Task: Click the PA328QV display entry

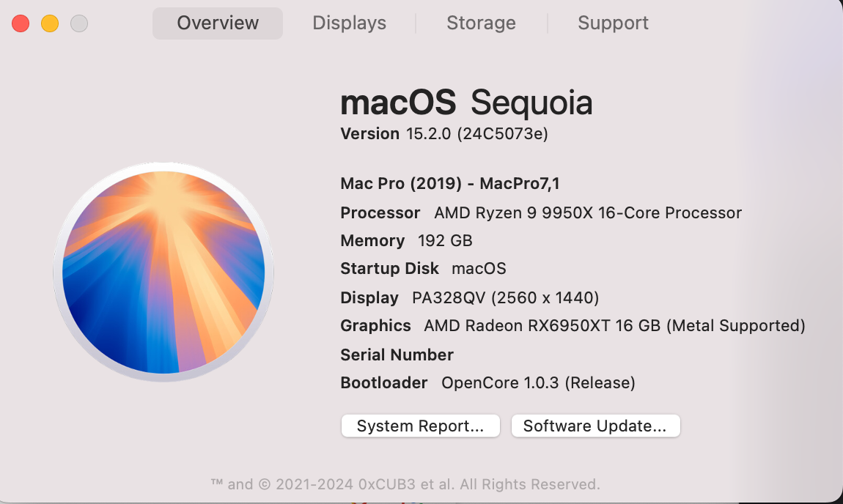Action: pyautogui.click(x=505, y=298)
